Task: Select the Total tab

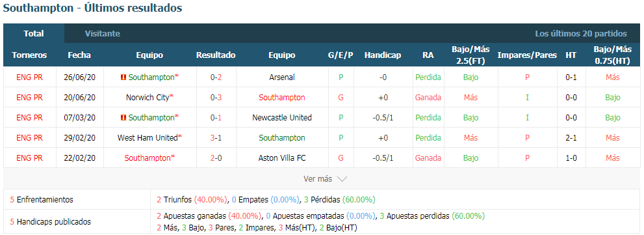Action: pos(34,33)
